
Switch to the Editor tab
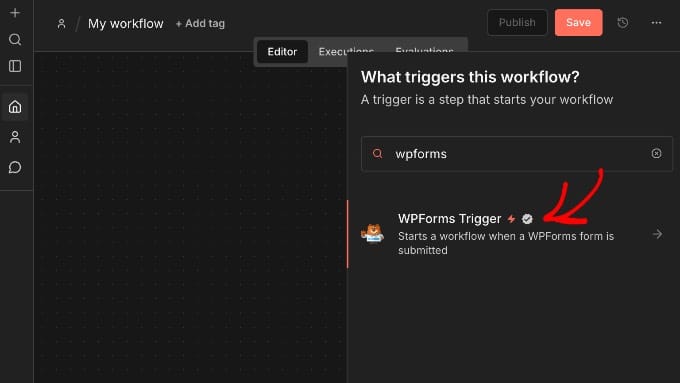click(282, 52)
